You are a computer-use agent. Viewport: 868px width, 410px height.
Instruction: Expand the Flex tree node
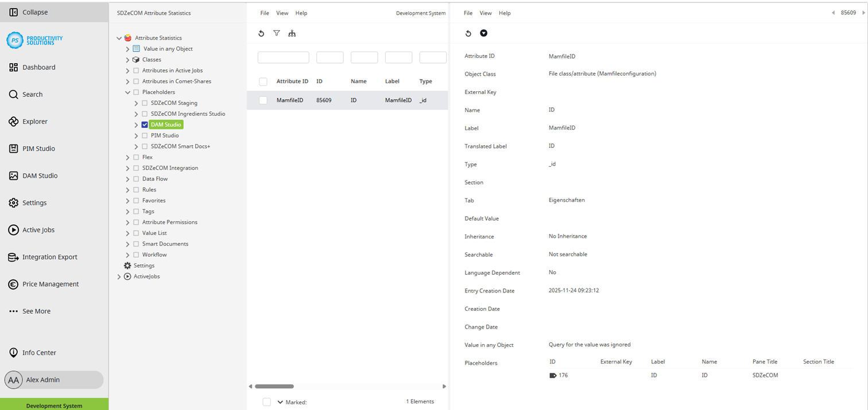coord(127,157)
